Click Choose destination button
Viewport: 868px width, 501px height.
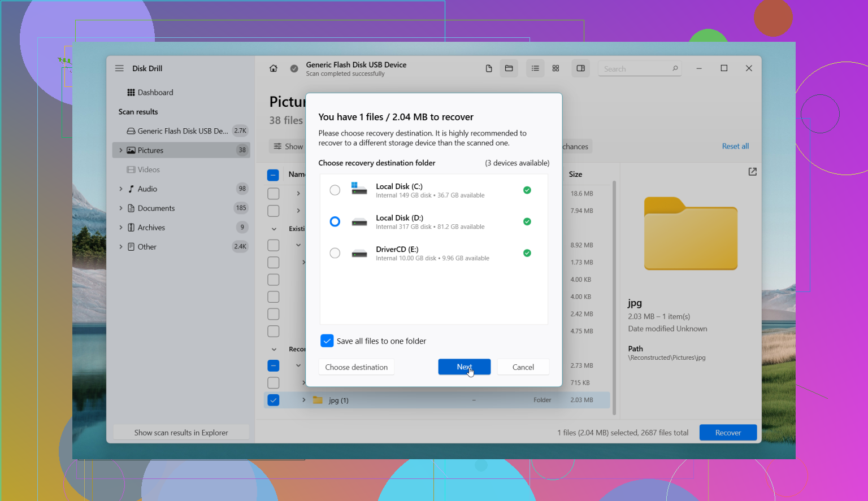(x=357, y=367)
